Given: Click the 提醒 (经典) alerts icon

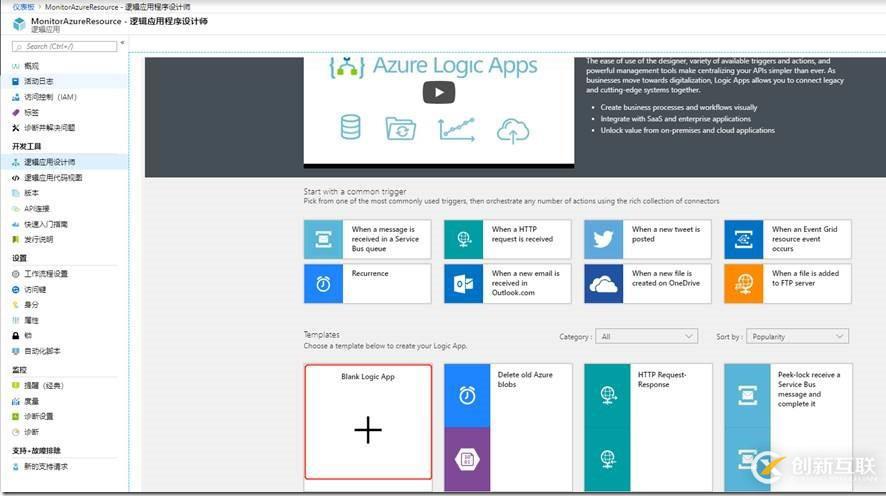Looking at the screenshot, I should [x=15, y=386].
